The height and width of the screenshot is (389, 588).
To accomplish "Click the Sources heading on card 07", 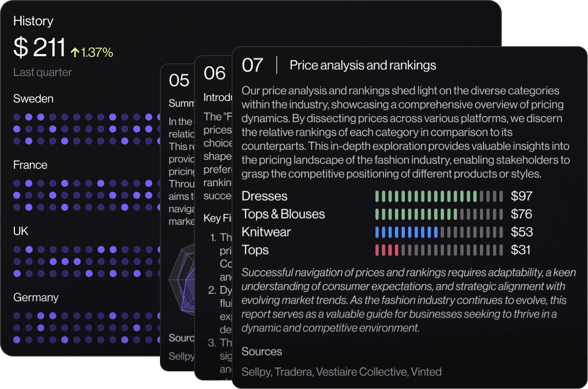I will click(261, 352).
